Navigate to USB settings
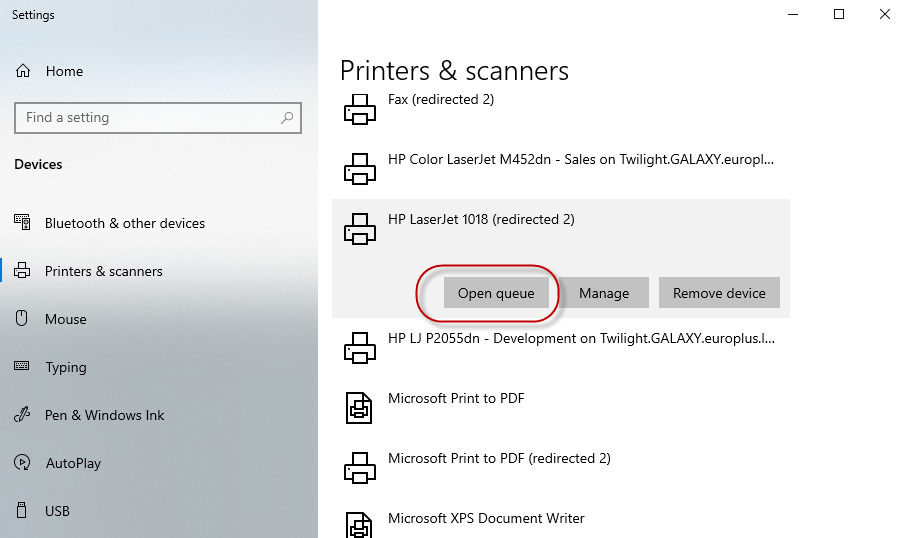Screen dimensions: 903x538 [x=57, y=511]
